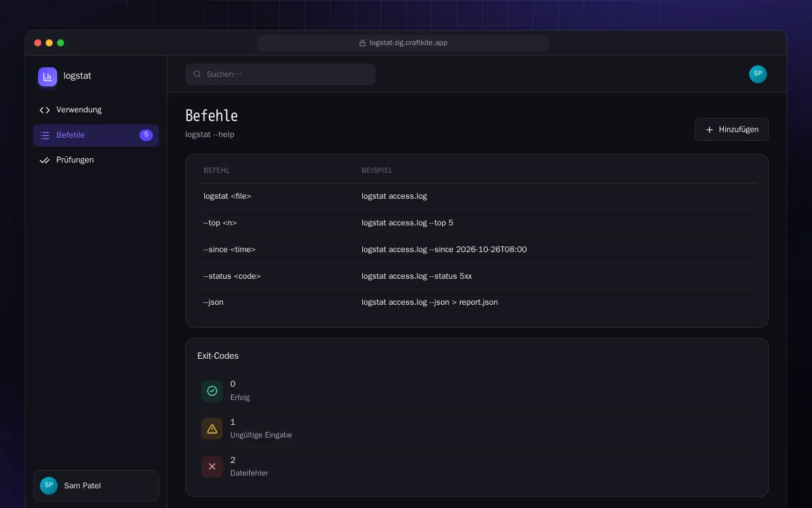Click the red X icon for Dateifehler

[x=212, y=467]
